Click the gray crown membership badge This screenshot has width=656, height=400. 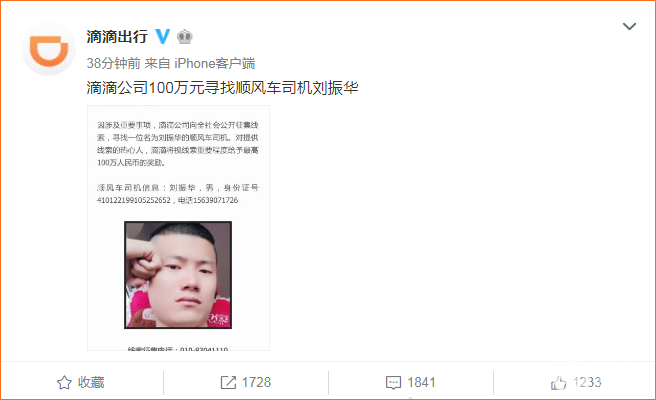184,37
